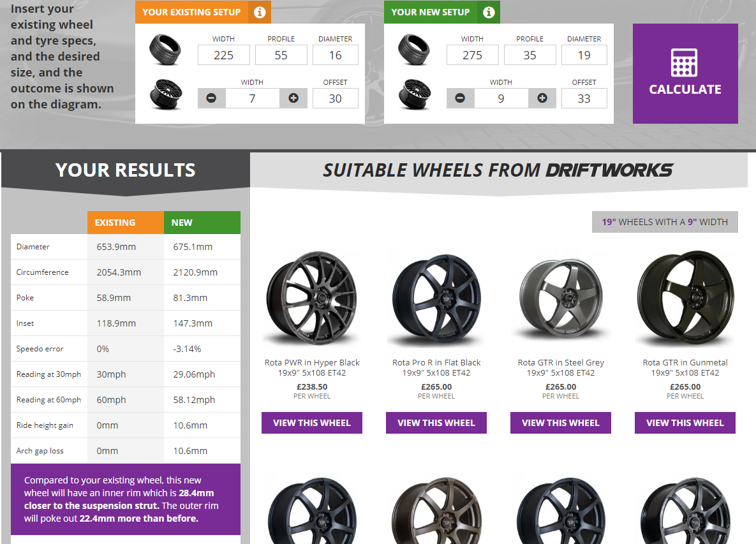Click the YOUR EXISTING SETUP orange heading
Viewport: 756px width, 544px height.
tap(191, 12)
